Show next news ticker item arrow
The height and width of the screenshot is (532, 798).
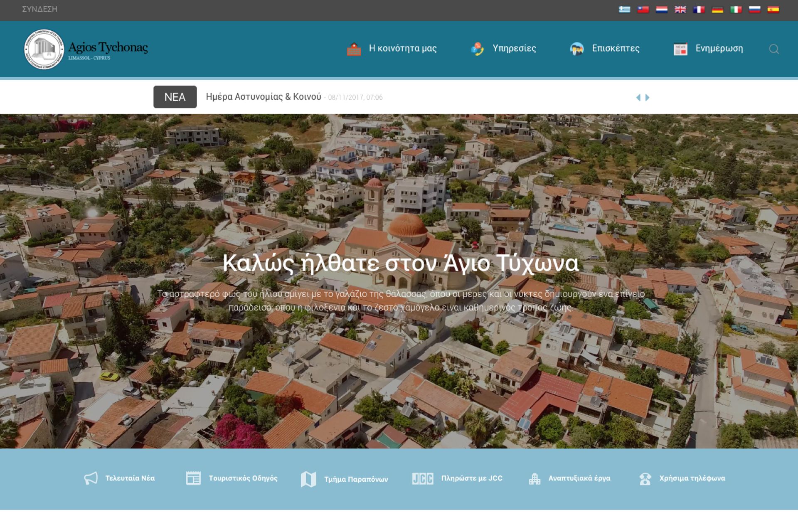647,98
